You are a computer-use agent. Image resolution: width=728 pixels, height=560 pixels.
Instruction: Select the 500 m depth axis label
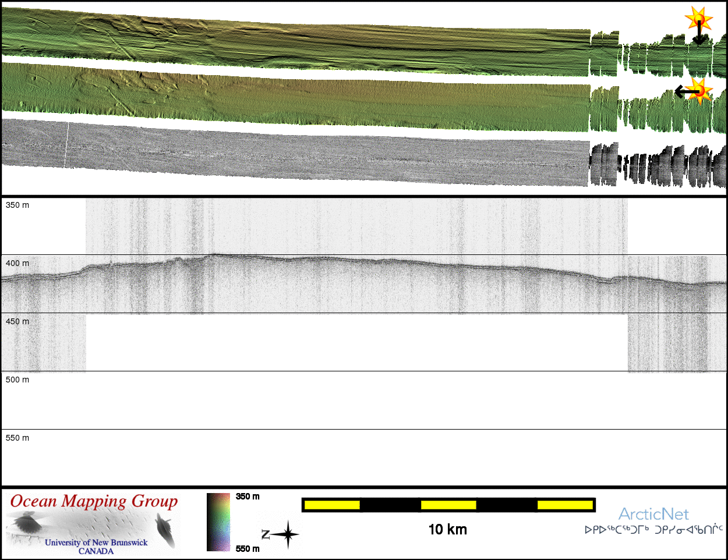[17, 380]
